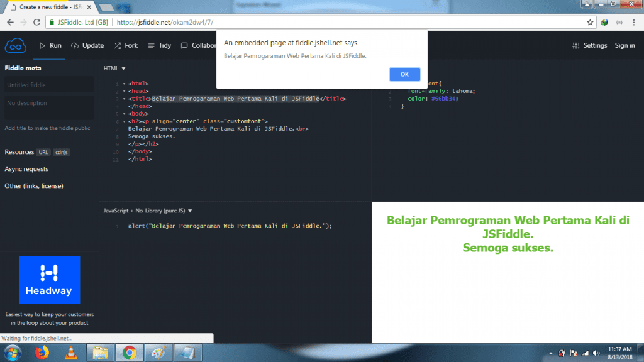Fork the current fiddle
Screen dimensions: 644x362
pyautogui.click(x=126, y=45)
